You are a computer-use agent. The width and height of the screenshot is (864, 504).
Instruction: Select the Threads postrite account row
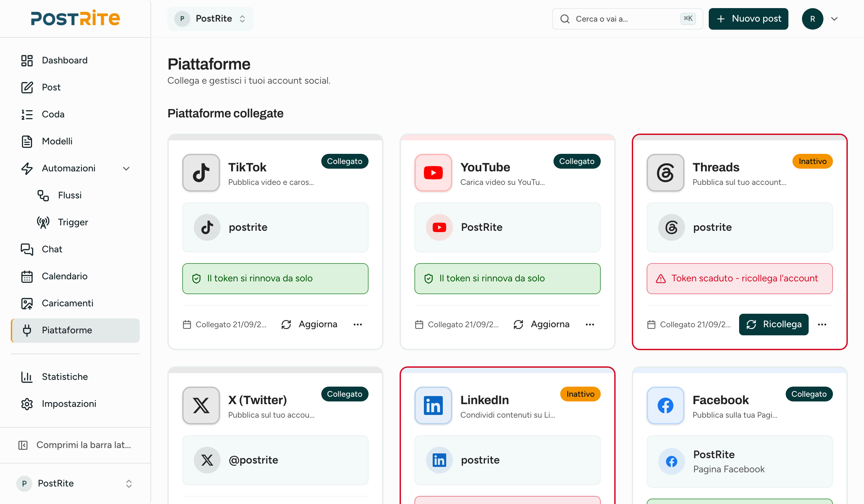(739, 227)
